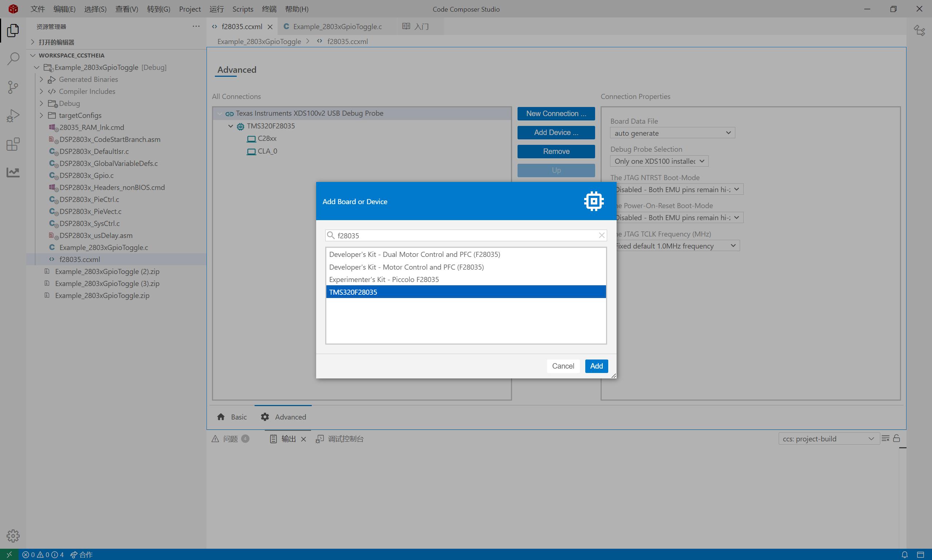Viewport: 932px width, 560px height.
Task: Toggle output scroll lock icon
Action: [897, 438]
